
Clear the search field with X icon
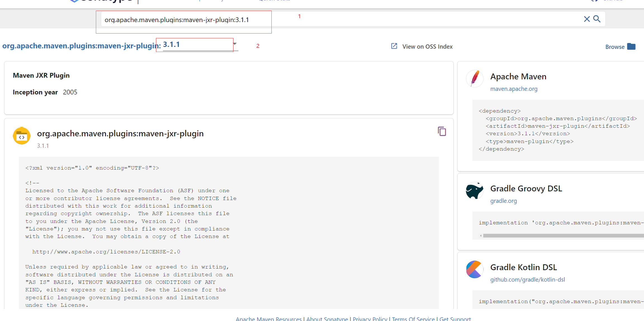(x=587, y=19)
